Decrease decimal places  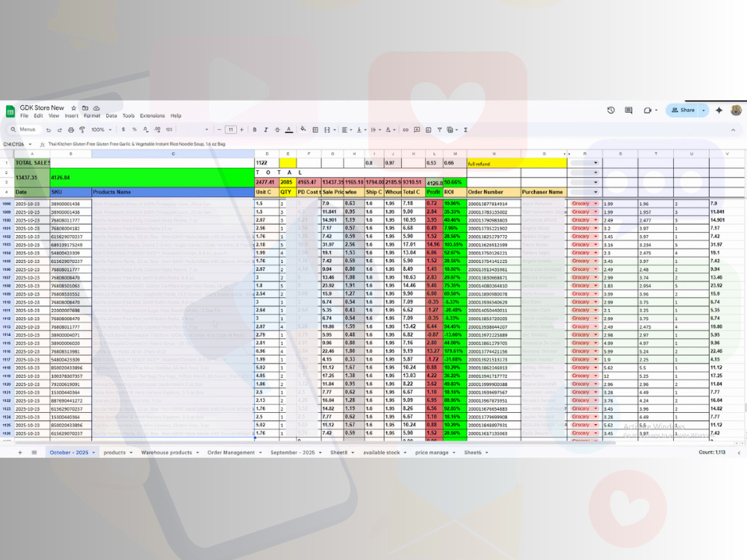tap(146, 129)
